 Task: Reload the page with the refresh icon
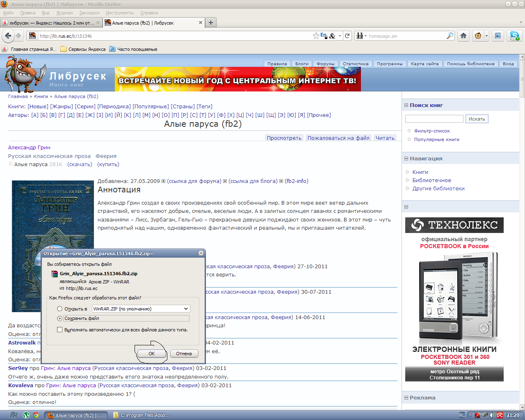(347, 36)
